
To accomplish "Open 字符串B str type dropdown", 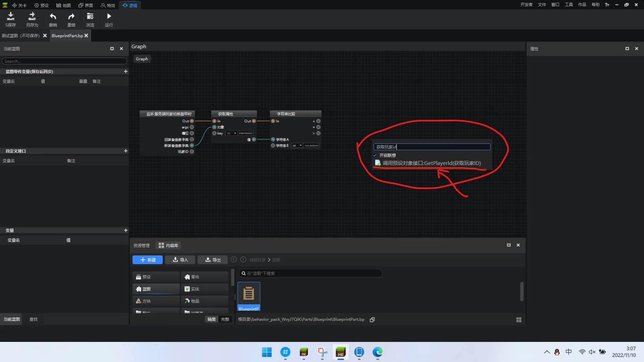I will (297, 145).
